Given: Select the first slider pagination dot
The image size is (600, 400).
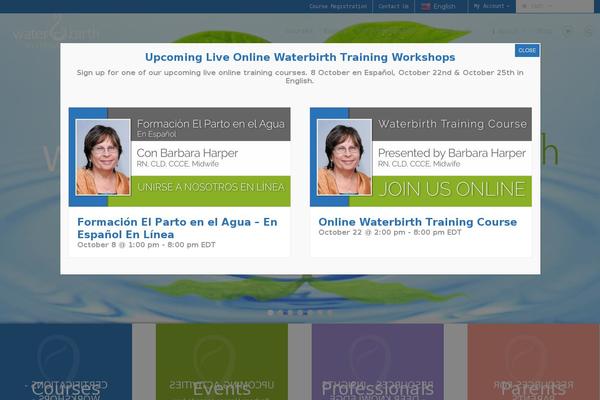Looking at the screenshot, I should (271, 313).
